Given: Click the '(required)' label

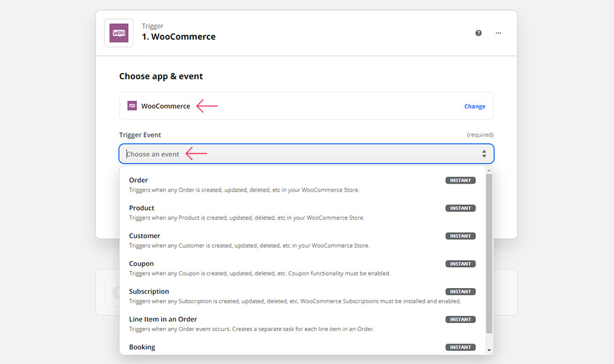Looking at the screenshot, I should tap(480, 135).
